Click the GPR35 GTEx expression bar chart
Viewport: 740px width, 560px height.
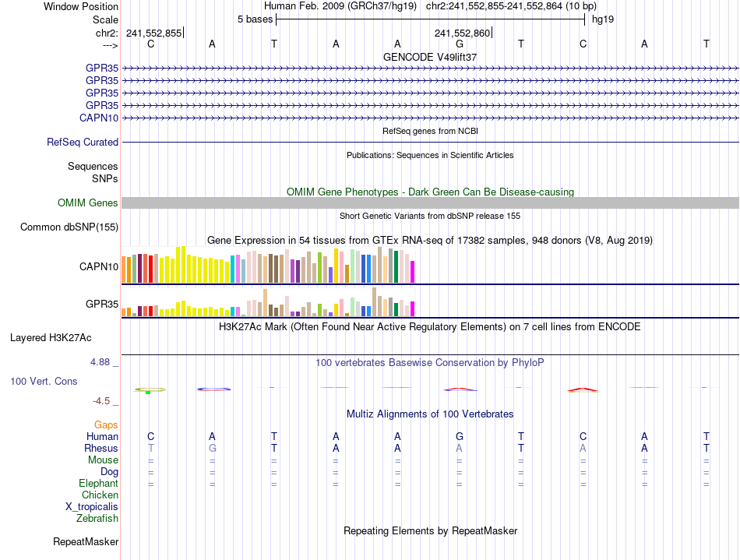click(268, 302)
